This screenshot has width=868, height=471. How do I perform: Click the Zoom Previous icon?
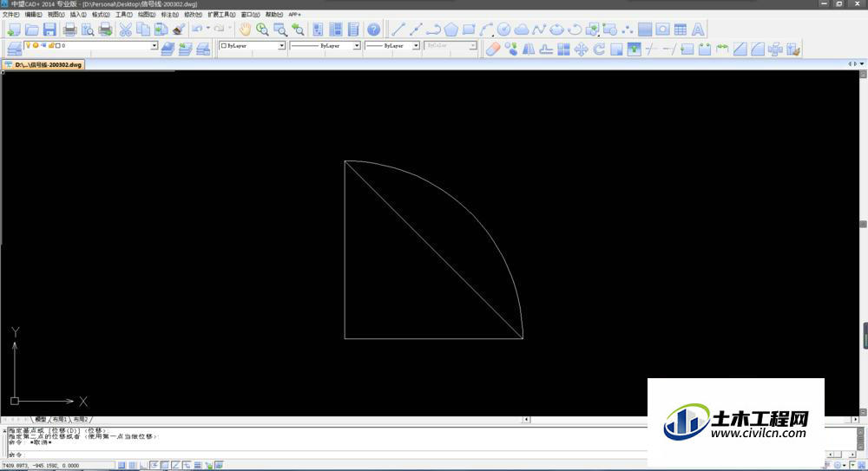[x=298, y=29]
